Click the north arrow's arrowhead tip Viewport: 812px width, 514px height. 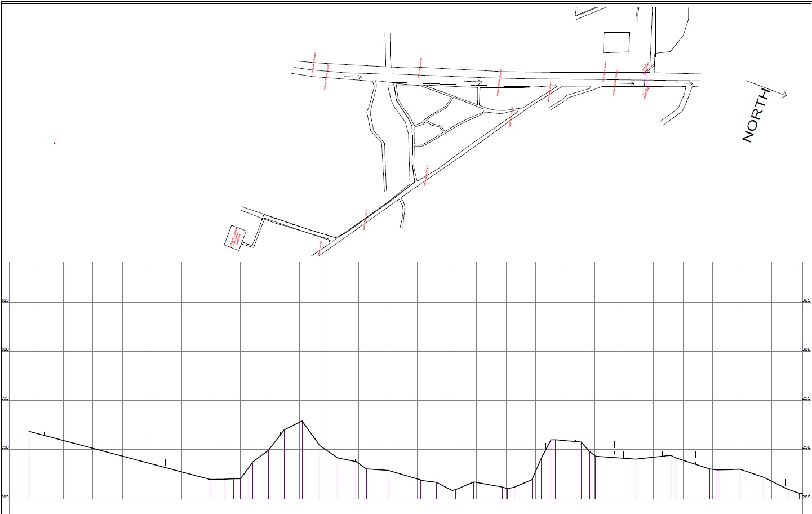coord(786,96)
